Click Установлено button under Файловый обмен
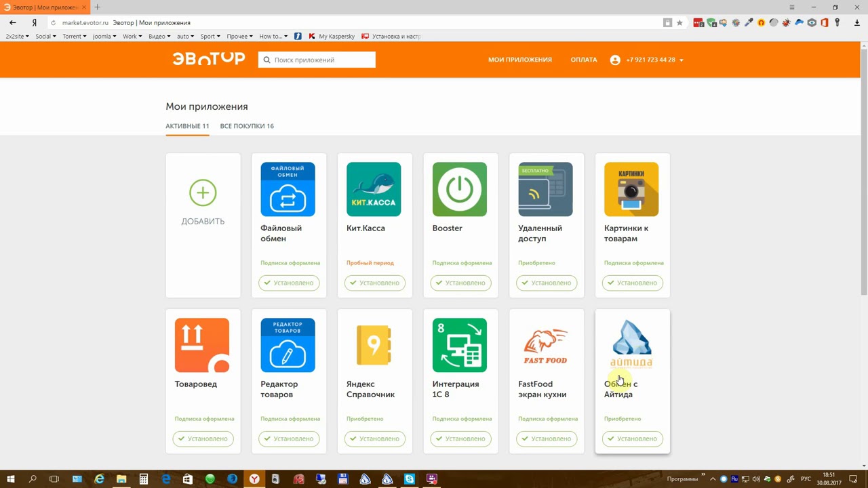 (289, 283)
